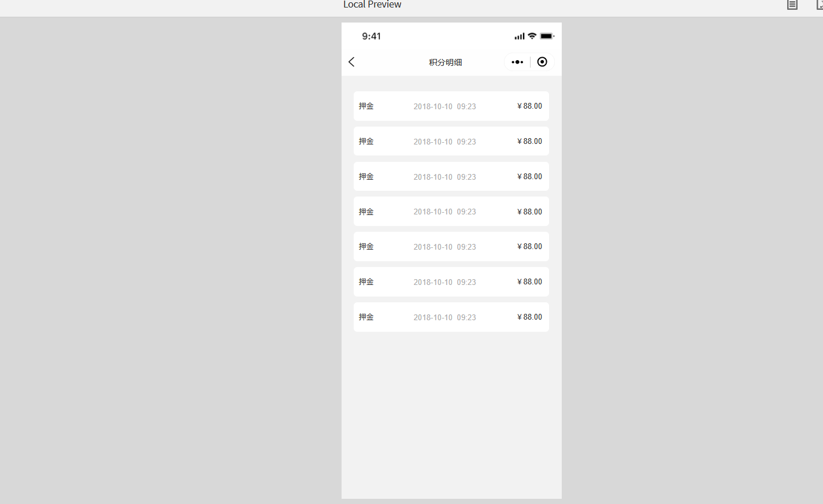Open the three-dot more options menu

coord(517,62)
